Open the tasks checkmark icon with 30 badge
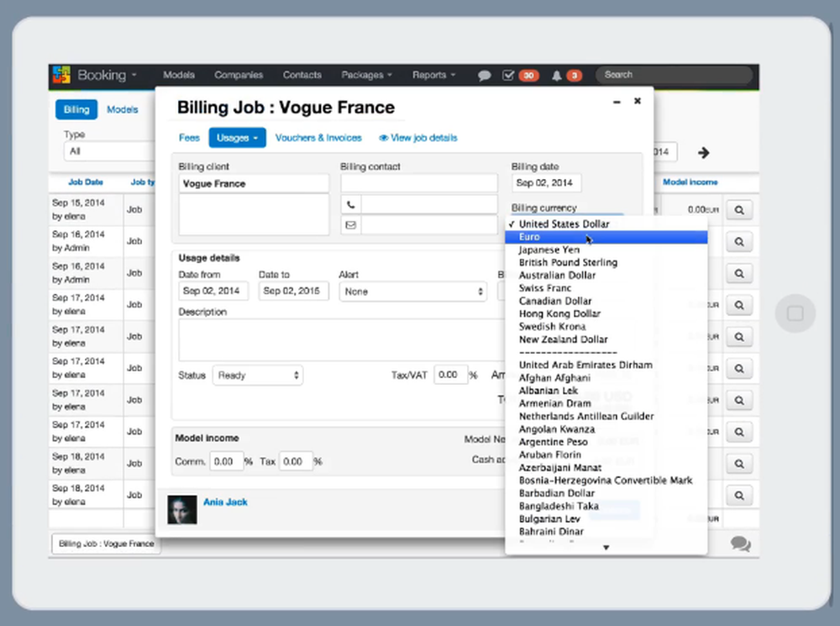Viewport: 840px width, 626px height. (508, 75)
